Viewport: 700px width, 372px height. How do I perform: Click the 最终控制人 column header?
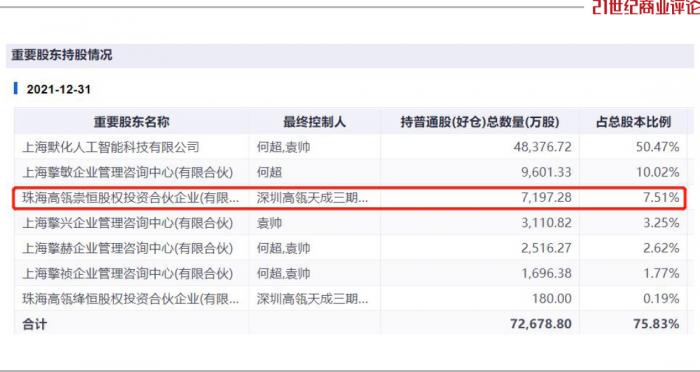tap(314, 122)
